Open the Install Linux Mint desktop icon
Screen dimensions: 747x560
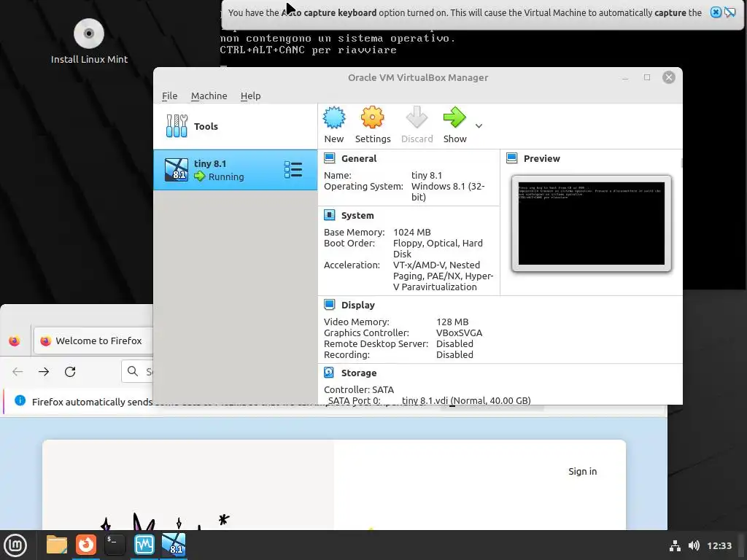tap(89, 41)
